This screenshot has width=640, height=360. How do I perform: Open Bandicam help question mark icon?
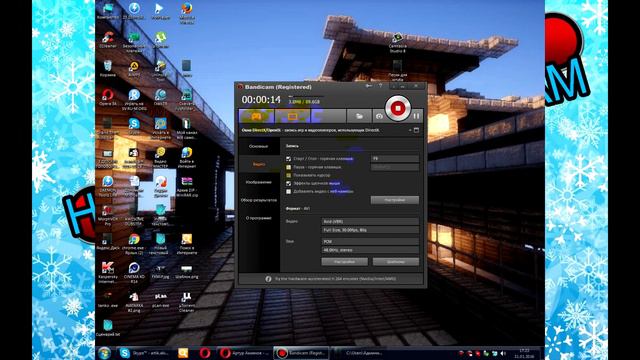[x=380, y=86]
